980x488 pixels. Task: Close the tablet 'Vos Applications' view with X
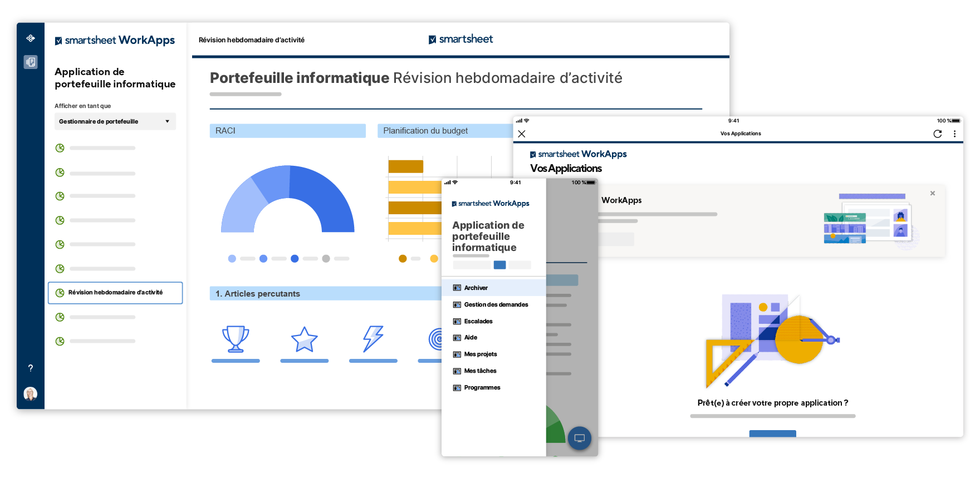click(522, 134)
